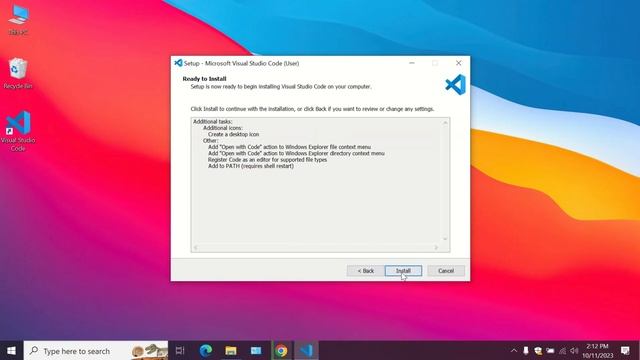Click the 'Additional icons:' line in summary
Screen dimensions: 640x360
click(x=223, y=128)
